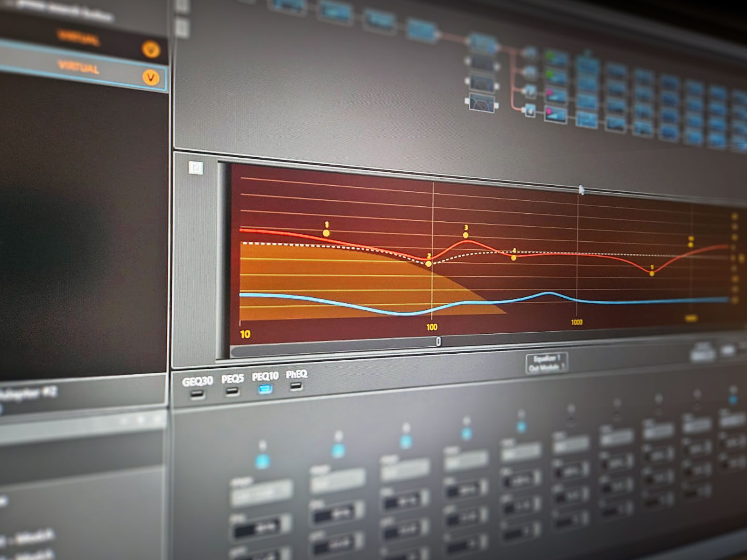Click the small speaker block on bottom signal row
The width and height of the screenshot is (747, 560).
click(530, 111)
